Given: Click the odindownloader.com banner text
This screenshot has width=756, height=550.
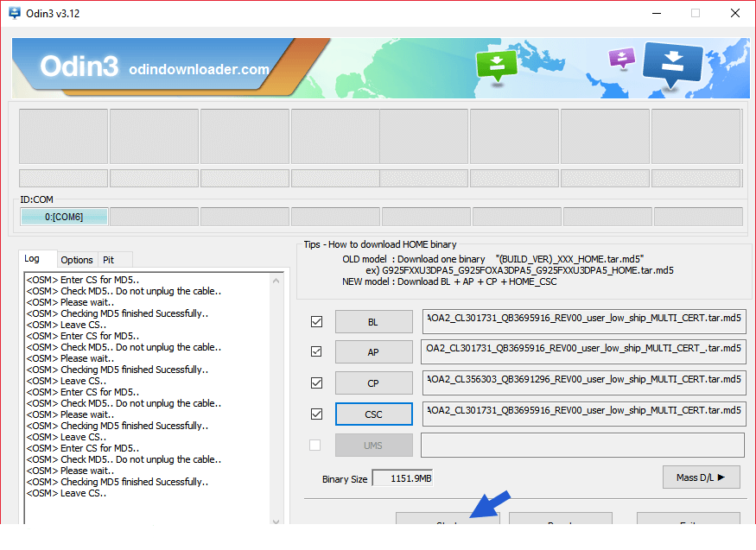Looking at the screenshot, I should coord(199,69).
